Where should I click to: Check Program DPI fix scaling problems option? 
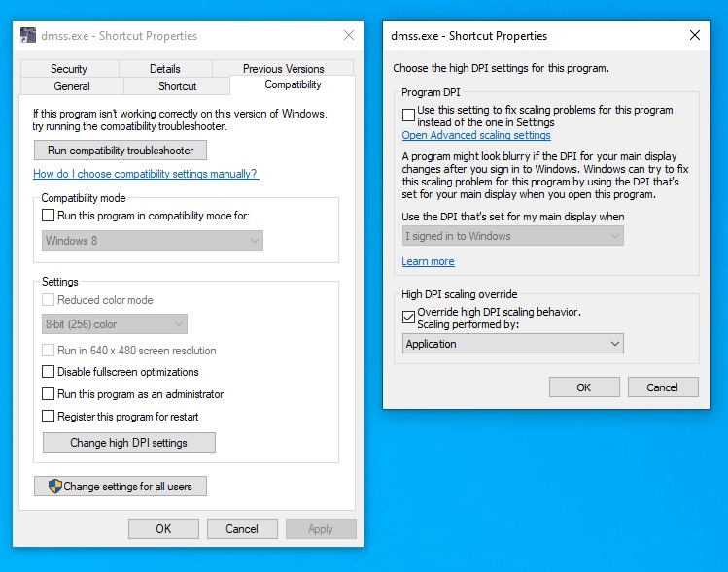[408, 114]
